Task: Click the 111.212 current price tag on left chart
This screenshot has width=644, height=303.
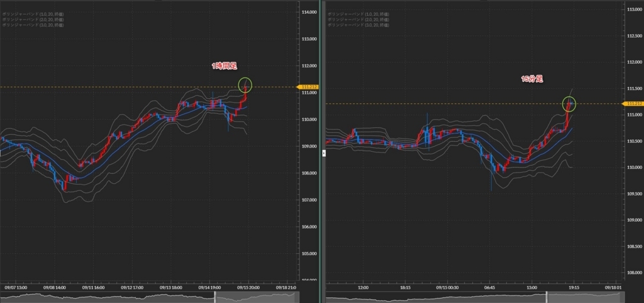Action: click(x=309, y=87)
